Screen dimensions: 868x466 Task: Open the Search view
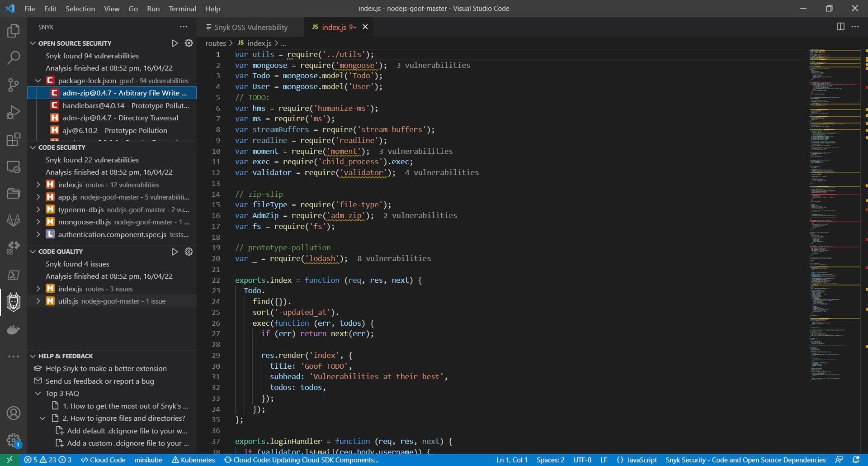(13, 58)
